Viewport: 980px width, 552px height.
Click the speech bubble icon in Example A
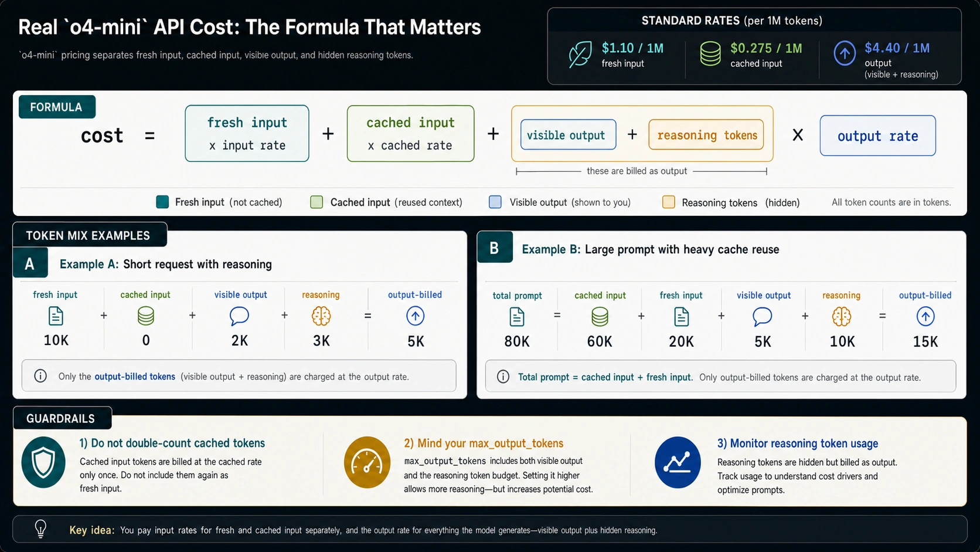[239, 316]
